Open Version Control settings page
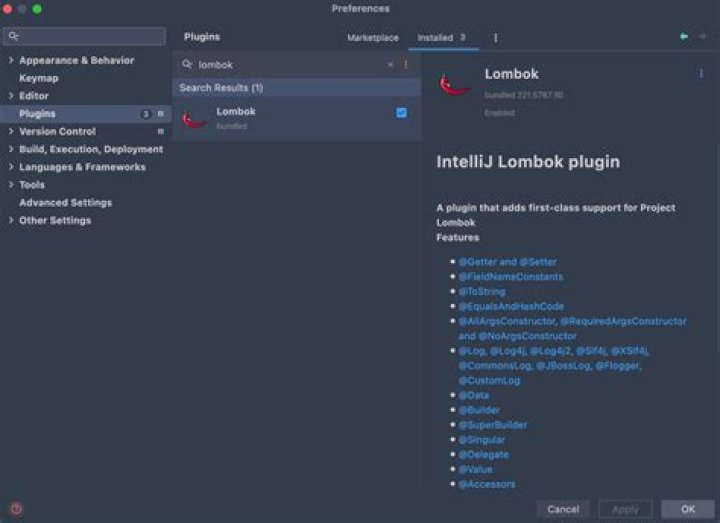The width and height of the screenshot is (720, 523). coord(57,131)
